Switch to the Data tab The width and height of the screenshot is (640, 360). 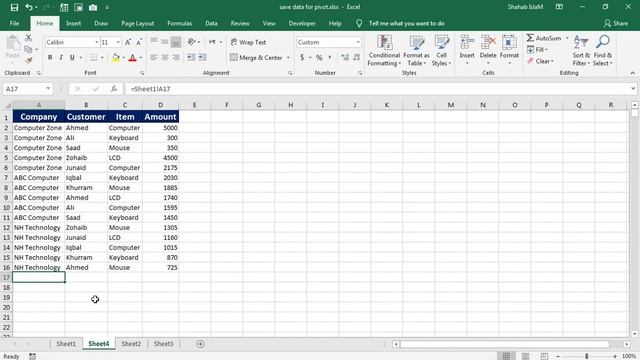[x=211, y=23]
